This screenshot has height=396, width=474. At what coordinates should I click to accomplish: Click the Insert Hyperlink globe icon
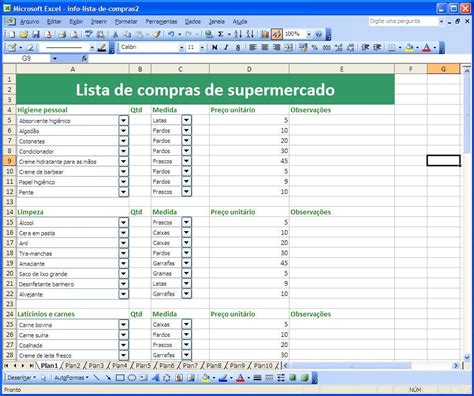(x=208, y=34)
